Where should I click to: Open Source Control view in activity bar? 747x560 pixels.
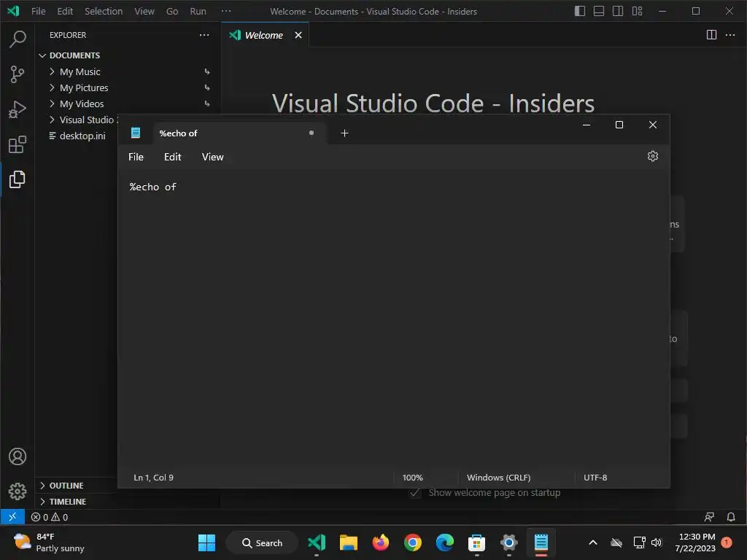[x=18, y=74]
